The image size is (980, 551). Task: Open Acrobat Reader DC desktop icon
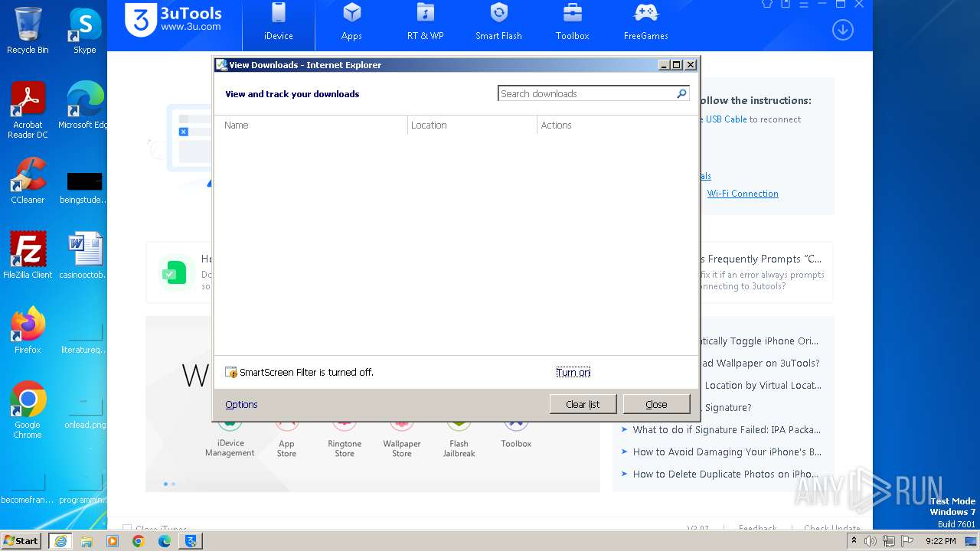coord(28,110)
